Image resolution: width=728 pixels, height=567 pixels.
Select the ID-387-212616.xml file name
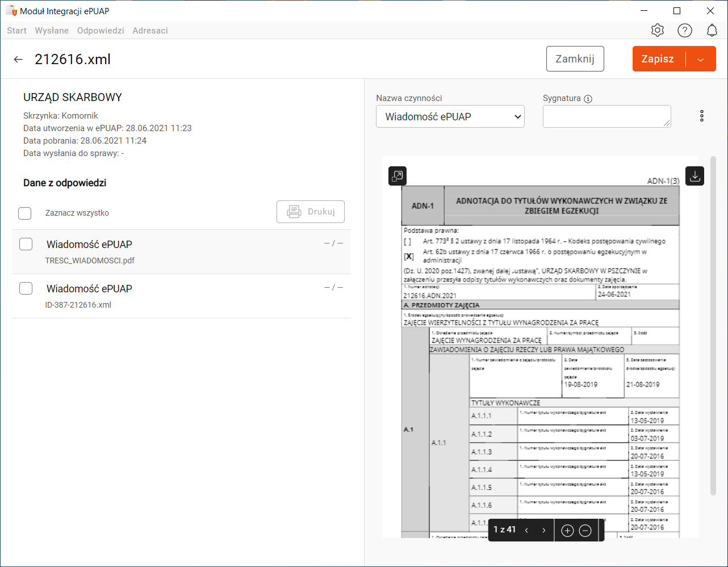click(78, 305)
